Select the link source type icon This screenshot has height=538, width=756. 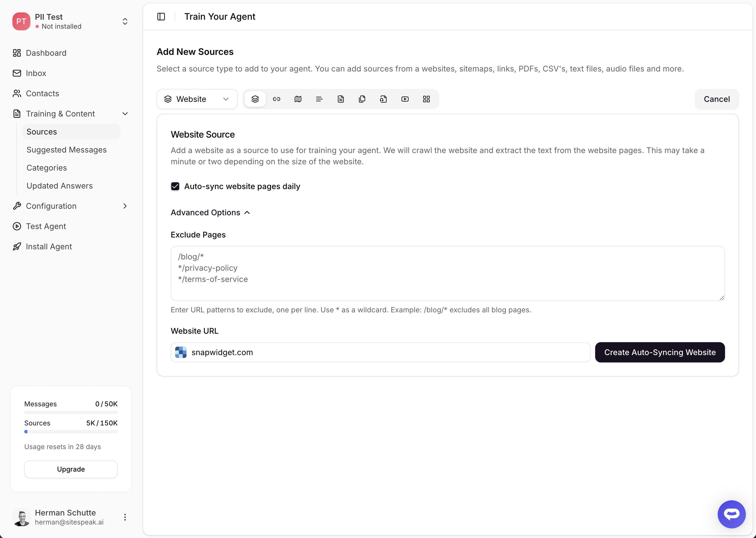277,99
